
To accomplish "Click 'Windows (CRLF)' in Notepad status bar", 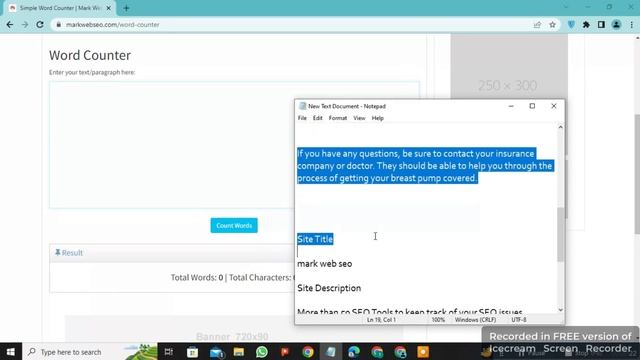I will tap(475, 320).
